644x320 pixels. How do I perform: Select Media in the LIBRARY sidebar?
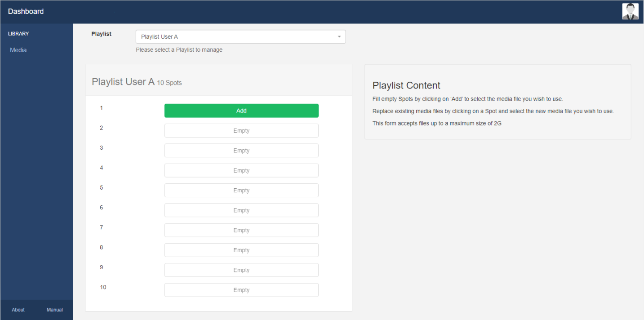click(18, 49)
